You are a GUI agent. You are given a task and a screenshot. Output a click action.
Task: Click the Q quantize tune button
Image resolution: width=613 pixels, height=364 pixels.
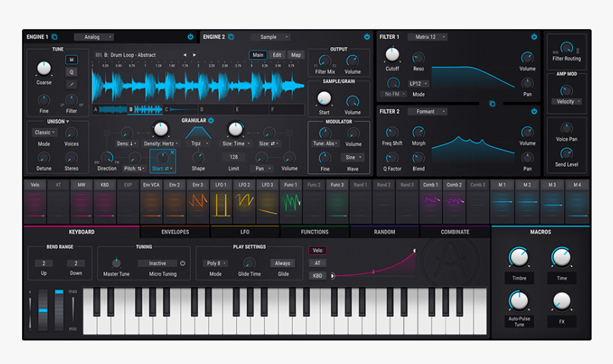tap(71, 72)
